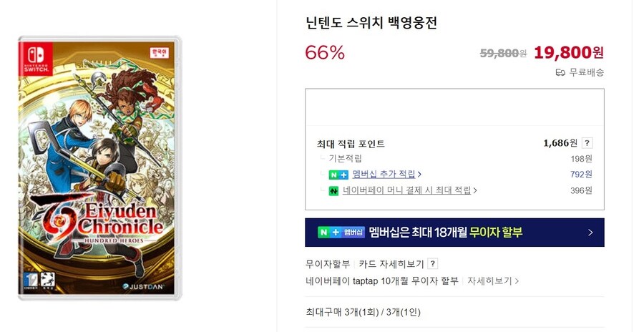Click the free shipping truck icon
644x332 pixels.
point(560,72)
